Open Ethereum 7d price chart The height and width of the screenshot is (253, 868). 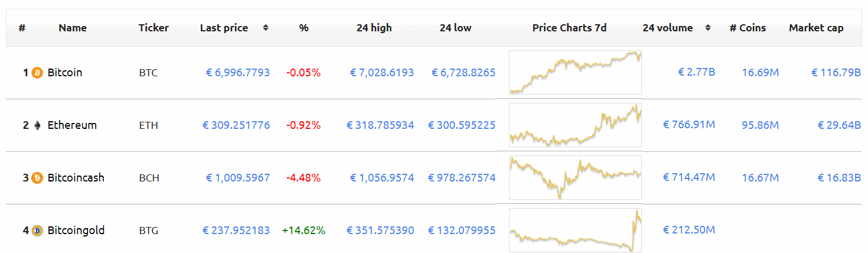point(575,125)
